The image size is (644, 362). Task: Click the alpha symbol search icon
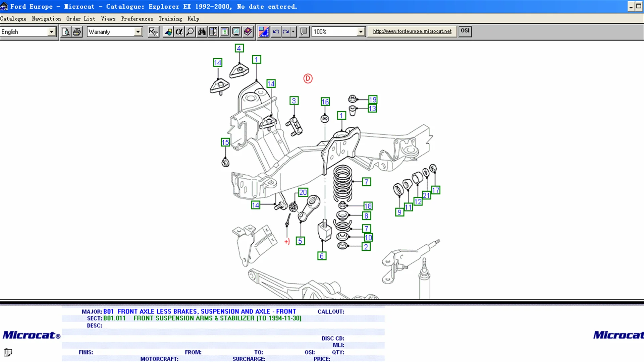[179, 32]
